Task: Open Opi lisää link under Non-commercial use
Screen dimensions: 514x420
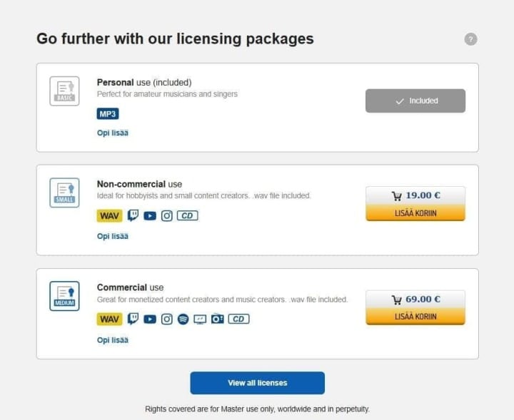Action: click(113, 236)
